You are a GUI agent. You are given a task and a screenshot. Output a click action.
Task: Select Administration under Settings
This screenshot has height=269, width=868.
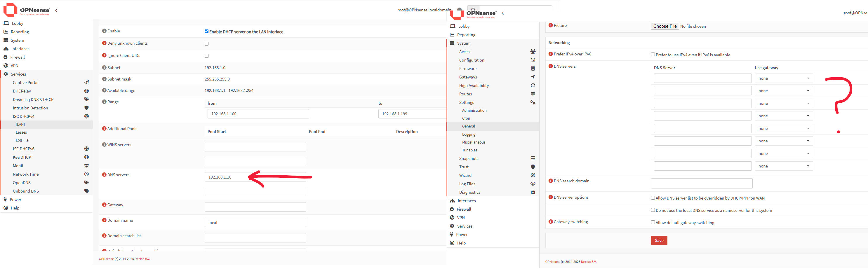474,110
